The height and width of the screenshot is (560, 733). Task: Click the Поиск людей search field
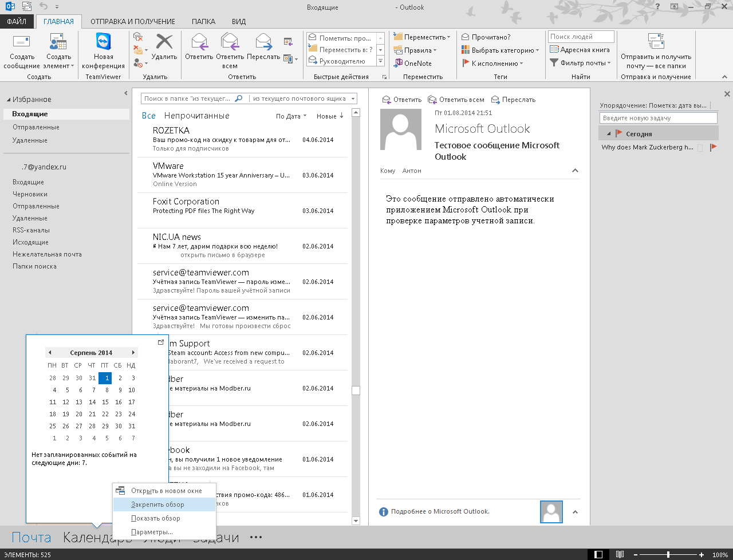[x=581, y=37]
